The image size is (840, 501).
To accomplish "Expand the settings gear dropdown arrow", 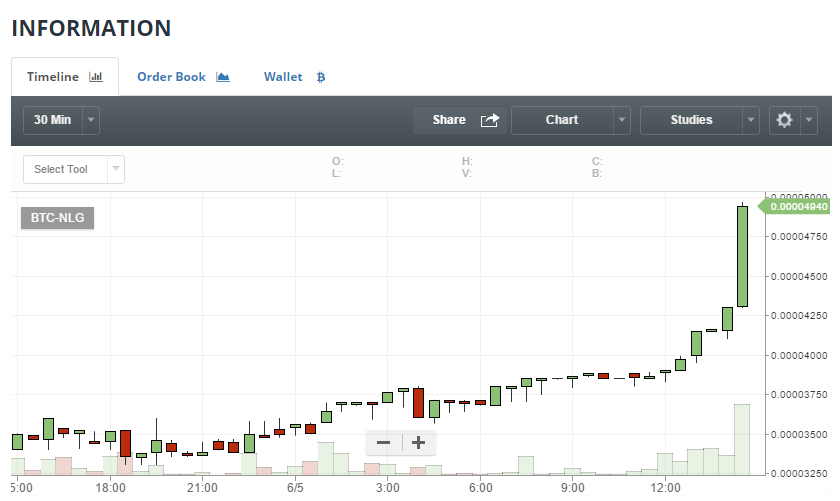I will pos(809,120).
